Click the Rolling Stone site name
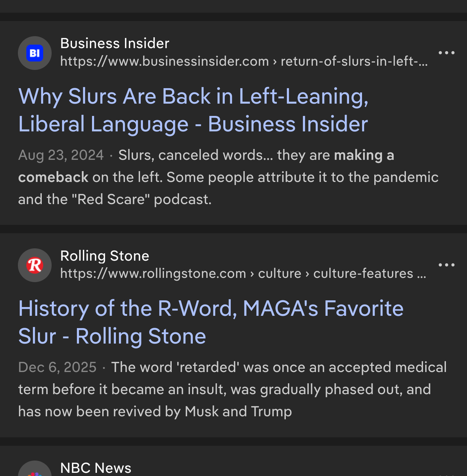Image resolution: width=467 pixels, height=476 pixels. coord(105,256)
